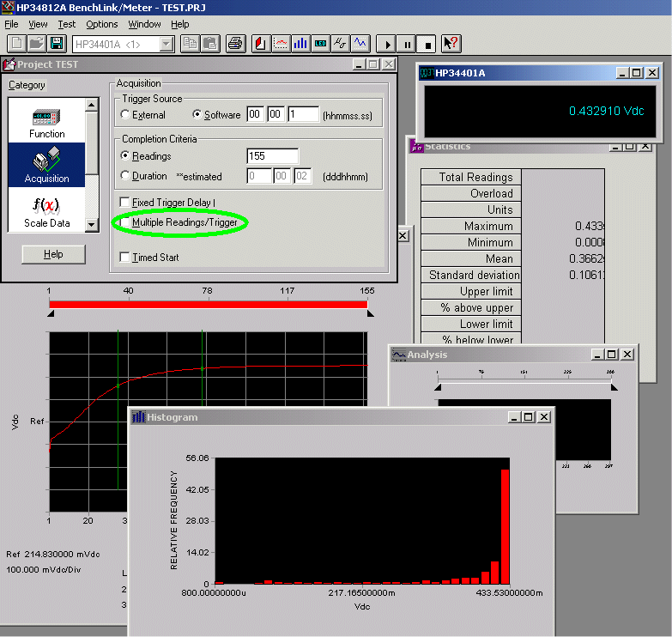Click the Category list scroll up arrow
Image resolution: width=672 pixels, height=637 pixels.
point(92,105)
